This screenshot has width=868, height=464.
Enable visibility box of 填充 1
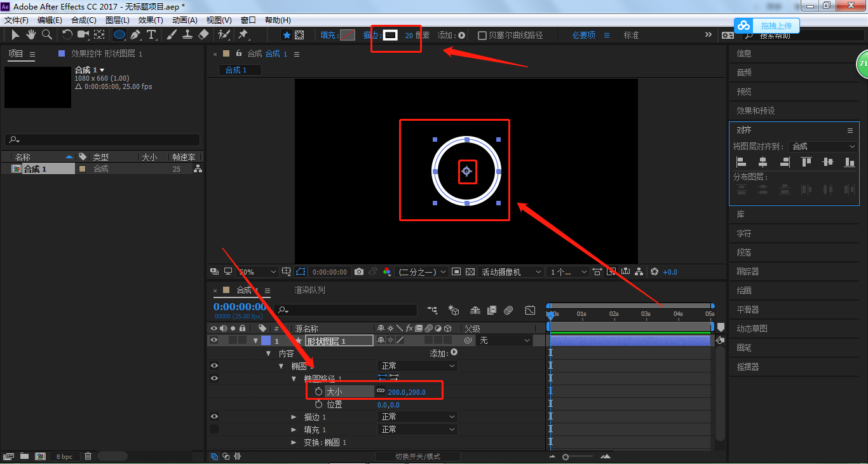click(214, 430)
